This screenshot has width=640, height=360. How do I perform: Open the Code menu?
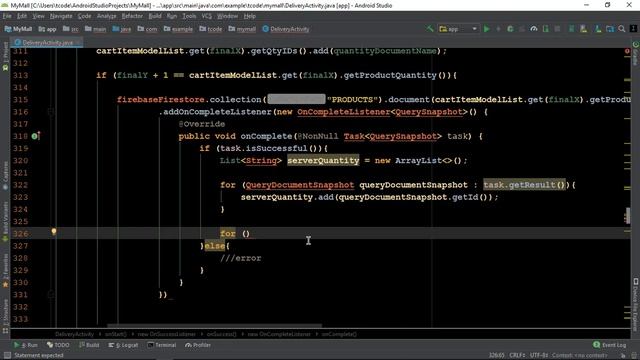(84, 16)
